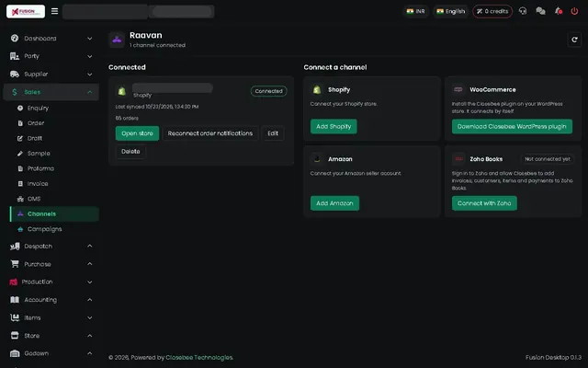588x368 pixels.
Task: Open the Order submenu item
Action: (54, 122)
